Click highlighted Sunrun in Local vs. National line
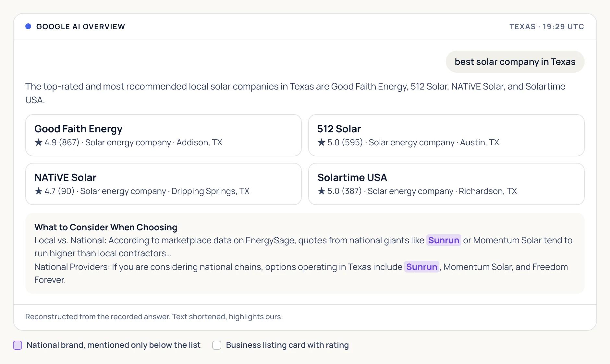Screen dimensions: 610x364 coord(444,240)
